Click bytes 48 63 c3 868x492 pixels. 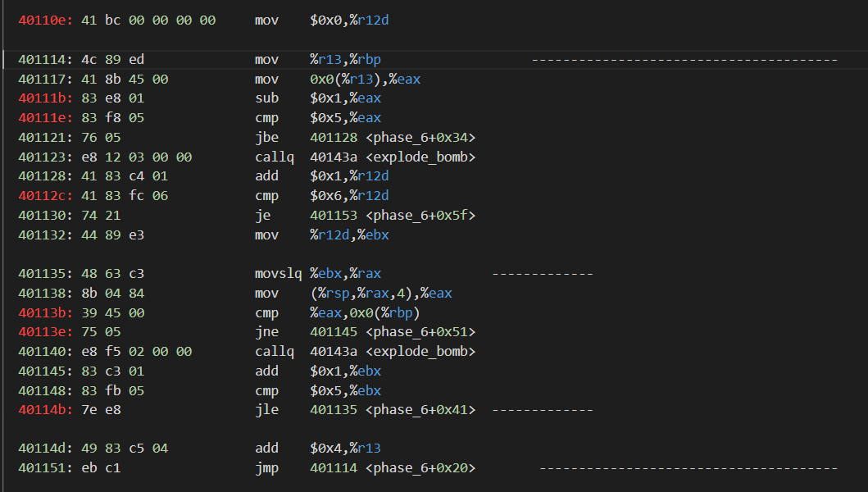113,274
